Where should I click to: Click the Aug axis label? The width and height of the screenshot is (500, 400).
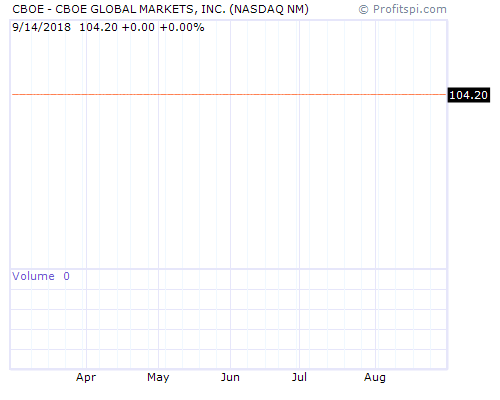[x=375, y=377]
